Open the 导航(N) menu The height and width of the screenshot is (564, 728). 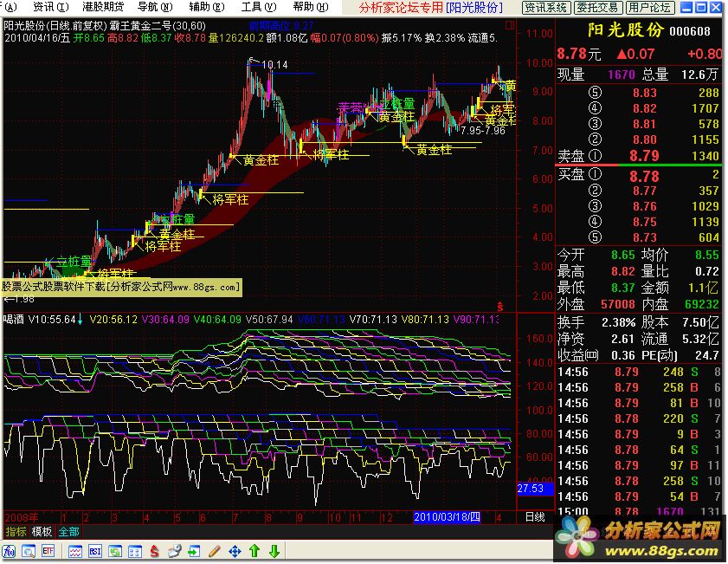click(155, 7)
